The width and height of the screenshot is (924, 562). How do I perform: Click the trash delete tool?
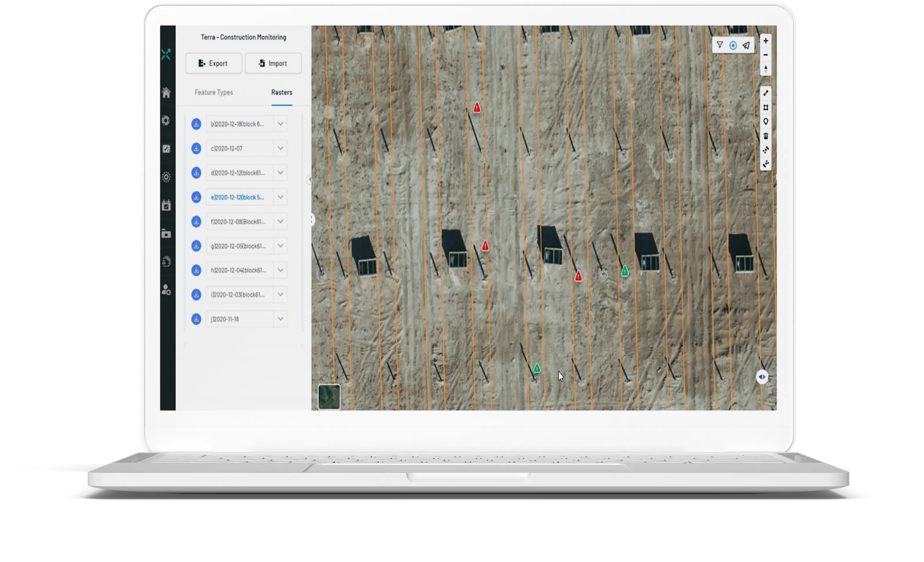tap(766, 136)
